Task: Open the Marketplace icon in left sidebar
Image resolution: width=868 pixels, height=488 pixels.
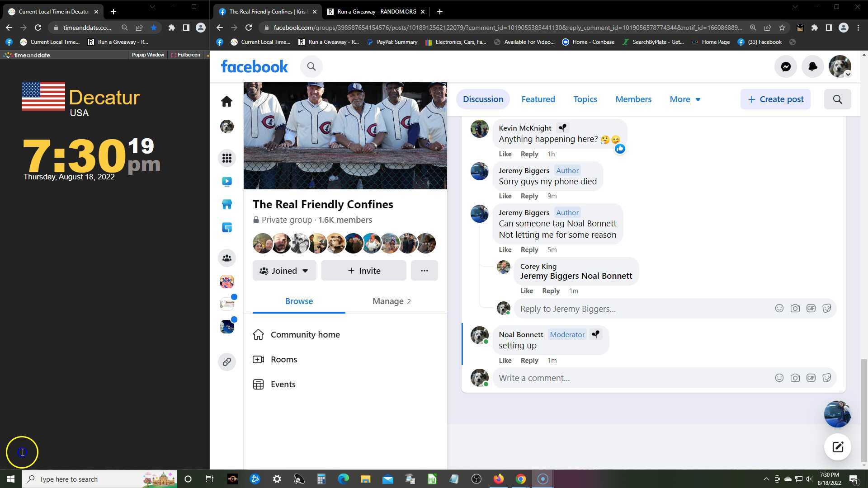Action: point(226,204)
